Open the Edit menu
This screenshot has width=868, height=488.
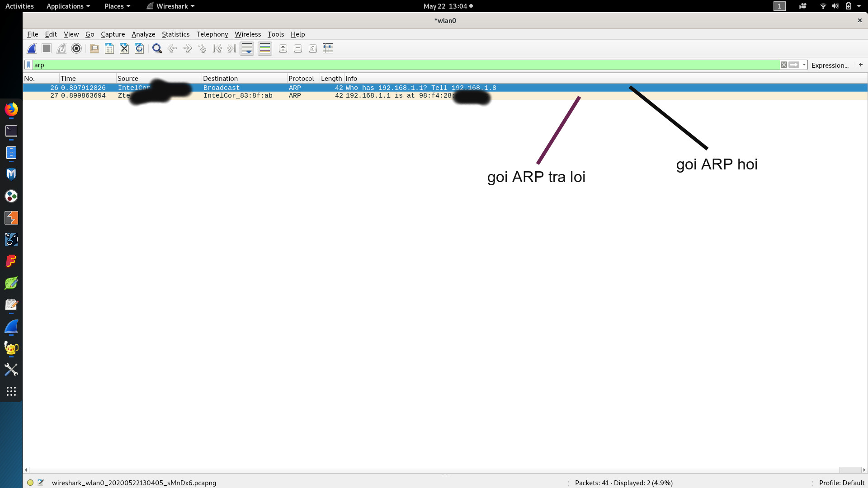(x=51, y=34)
